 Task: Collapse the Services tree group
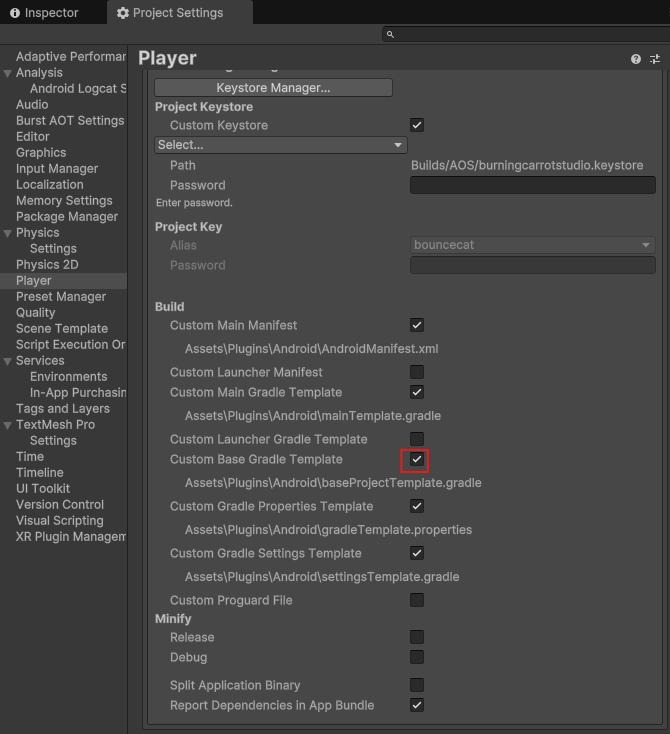pos(7,361)
